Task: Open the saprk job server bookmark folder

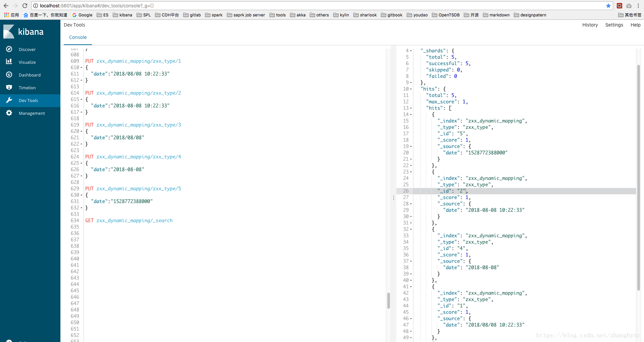Action: 246,15
